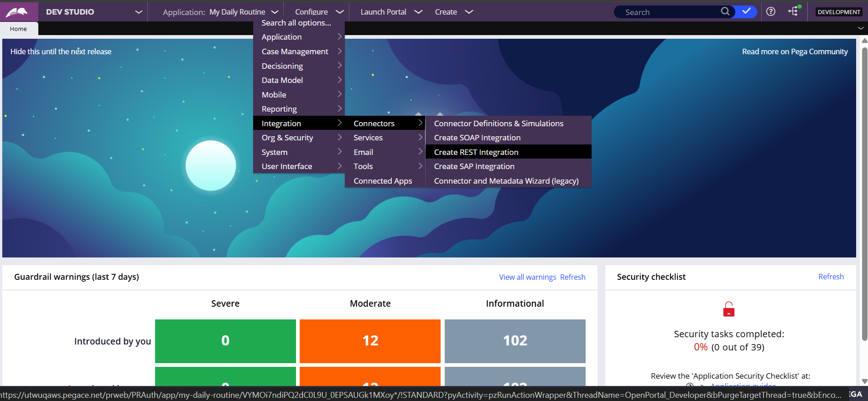Click the red unlocked padlock icon
Viewport: 868px width, 401px height.
(728, 309)
